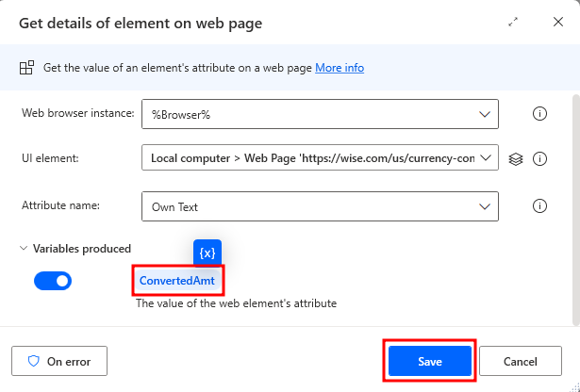Select the ConvertedAmt variable name
This screenshot has width=580, height=392.
click(x=177, y=281)
